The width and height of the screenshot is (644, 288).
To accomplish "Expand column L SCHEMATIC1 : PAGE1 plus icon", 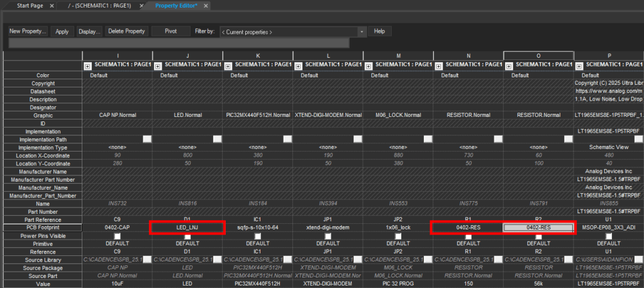I will coord(298,65).
